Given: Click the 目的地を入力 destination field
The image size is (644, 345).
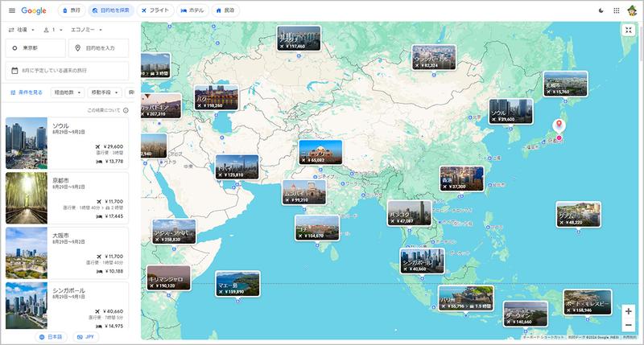Looking at the screenshot, I should point(98,48).
